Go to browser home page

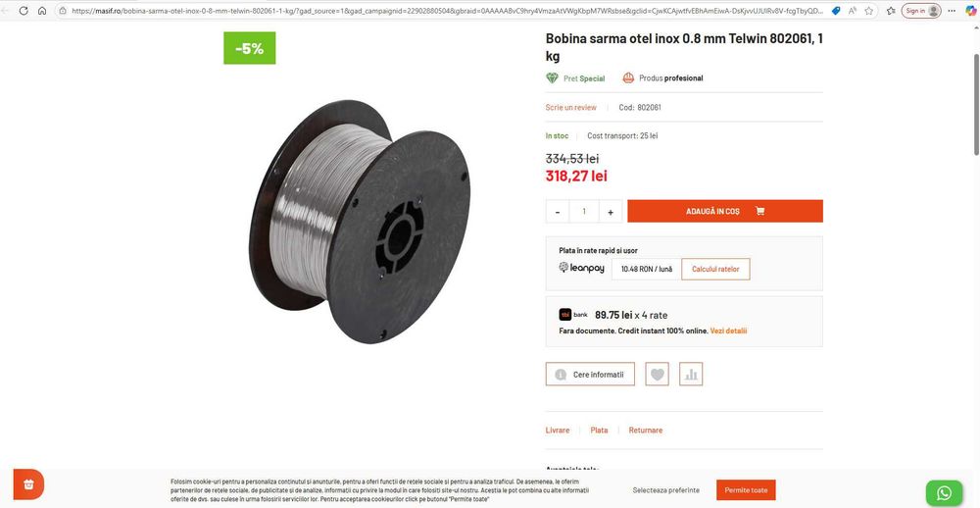point(42,11)
